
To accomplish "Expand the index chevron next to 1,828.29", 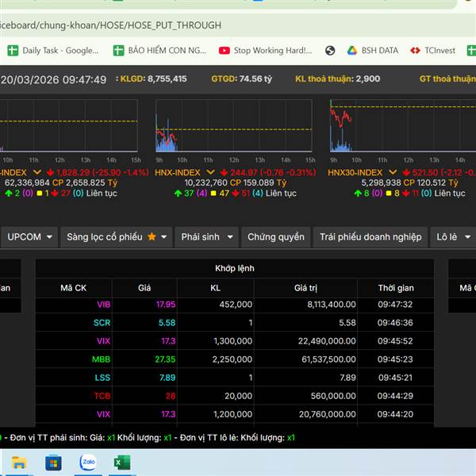I will coord(37,172).
